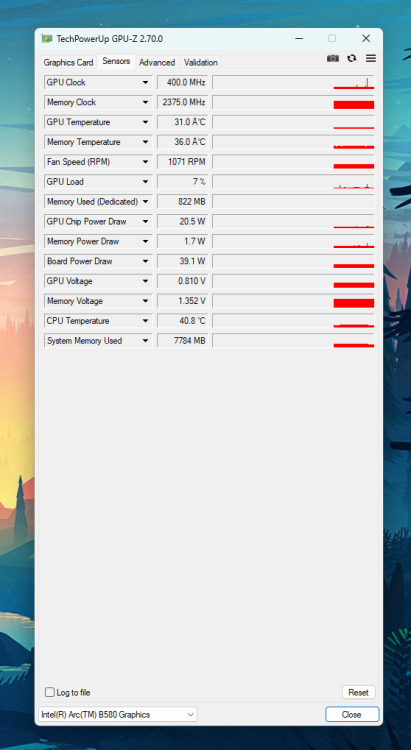Open the GPU Load sensor dropdown

click(145, 182)
